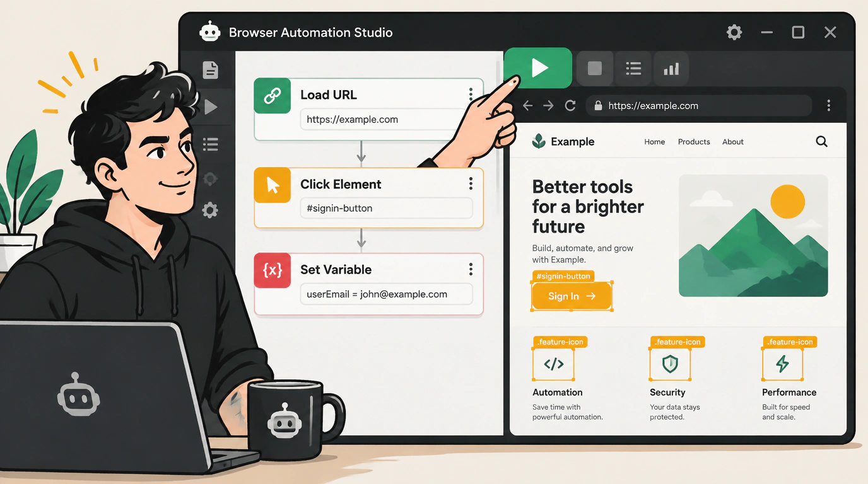Open the bottom gear icon in sidebar
Screen dimensions: 868x484
tap(210, 210)
